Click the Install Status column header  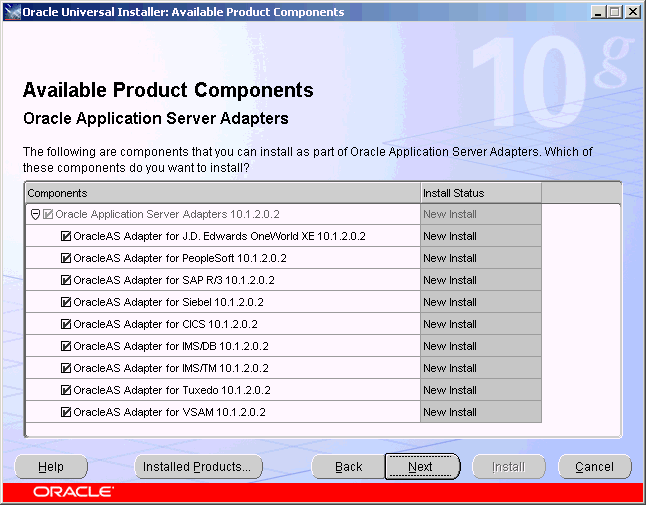(481, 193)
